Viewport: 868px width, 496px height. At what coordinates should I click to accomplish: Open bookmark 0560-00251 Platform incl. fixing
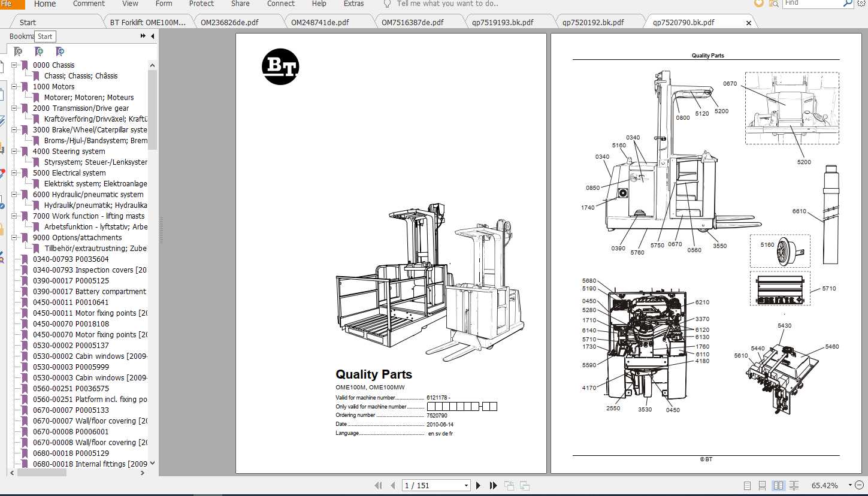[90, 400]
